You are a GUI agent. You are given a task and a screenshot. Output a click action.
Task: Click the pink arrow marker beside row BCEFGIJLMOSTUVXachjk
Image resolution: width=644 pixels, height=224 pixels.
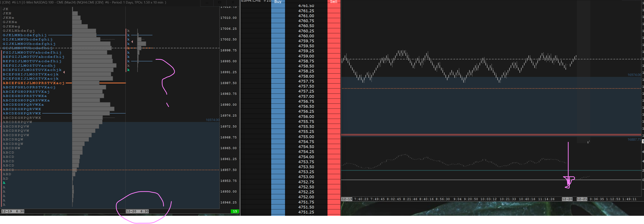coord(64,72)
